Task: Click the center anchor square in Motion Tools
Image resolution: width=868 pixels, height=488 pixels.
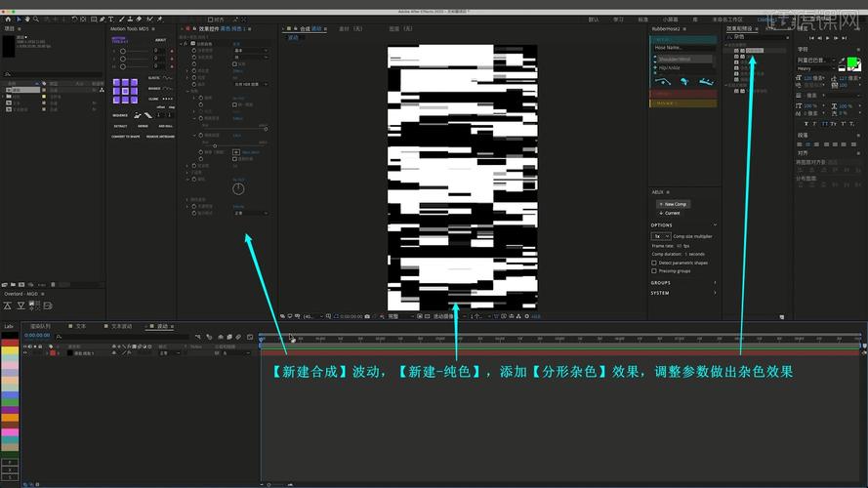Action: coord(126,91)
